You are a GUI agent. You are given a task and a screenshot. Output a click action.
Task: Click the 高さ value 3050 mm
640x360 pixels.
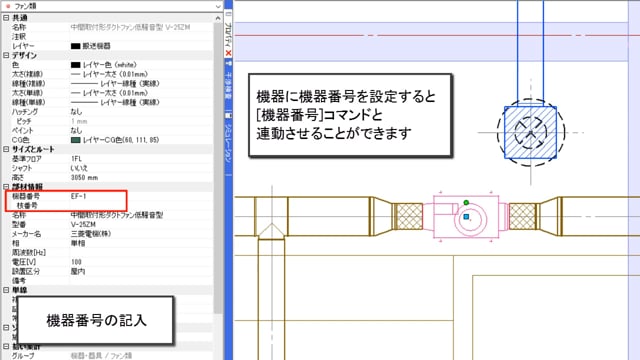coord(84,178)
